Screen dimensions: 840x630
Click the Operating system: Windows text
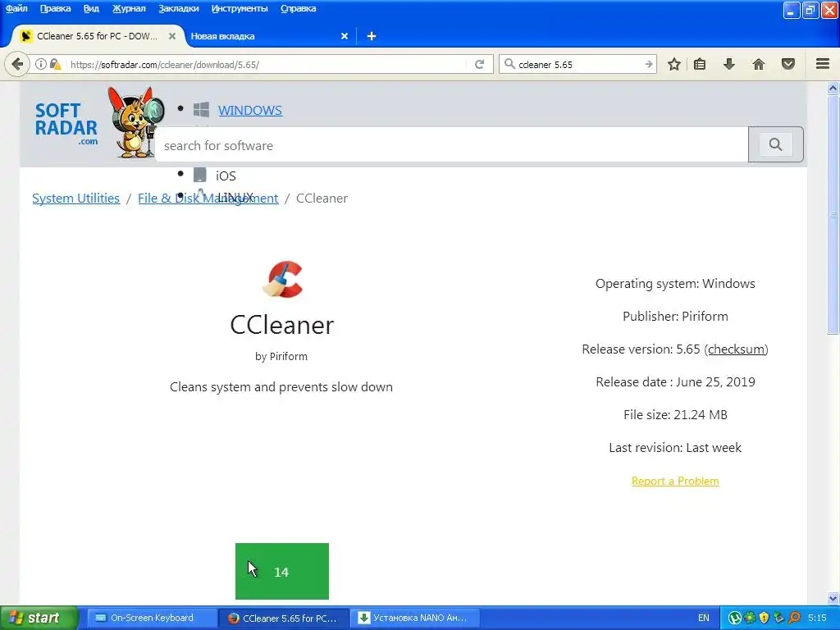tap(675, 283)
